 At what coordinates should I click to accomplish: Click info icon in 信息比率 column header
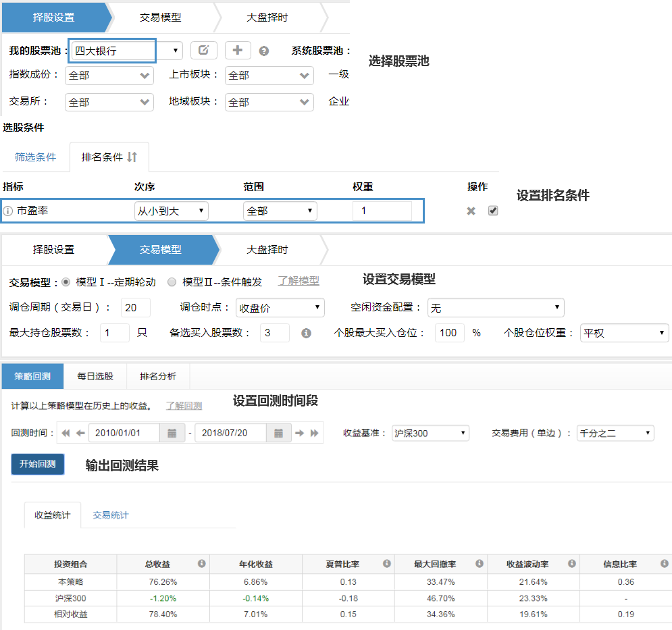click(665, 564)
